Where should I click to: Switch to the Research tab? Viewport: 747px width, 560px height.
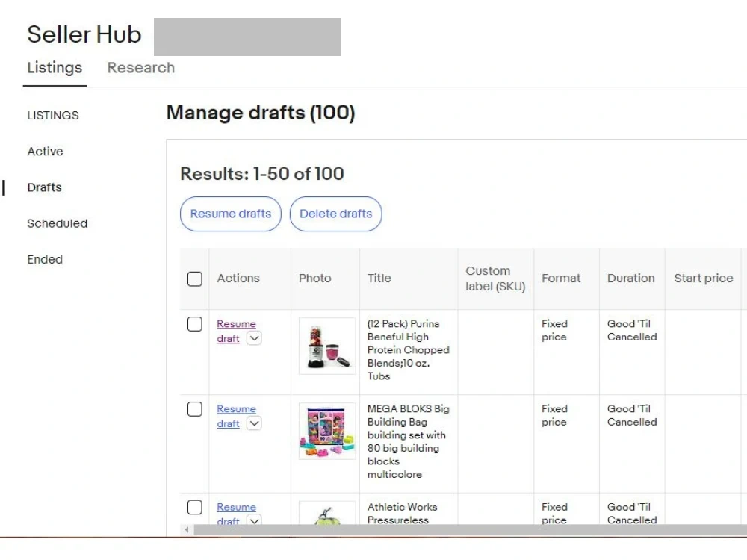pos(141,68)
